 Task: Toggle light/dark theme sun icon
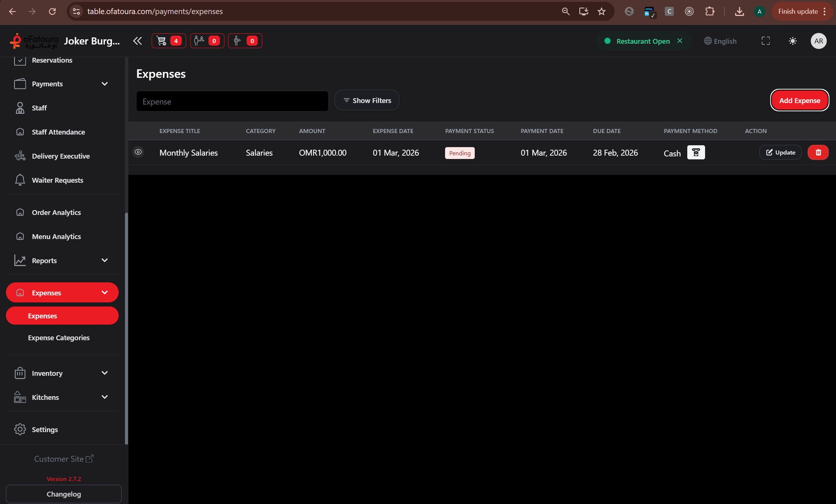click(793, 41)
